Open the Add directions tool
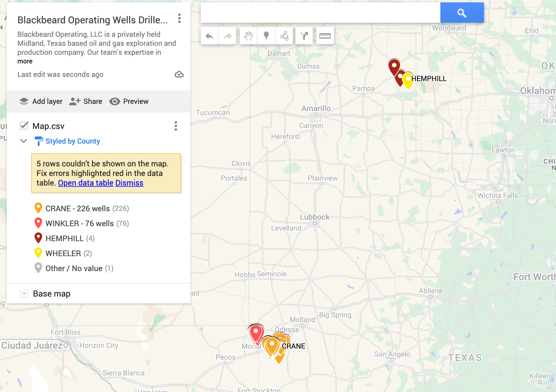 tap(304, 36)
